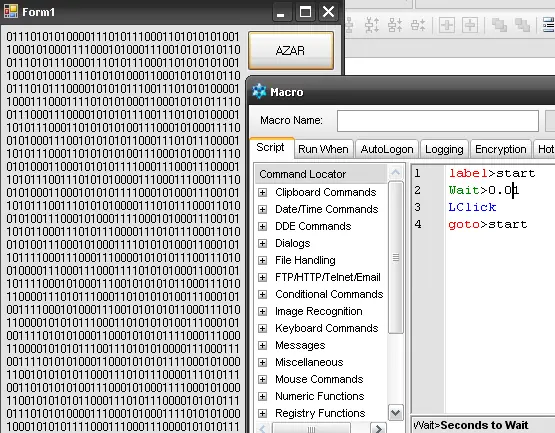The height and width of the screenshot is (433, 555).
Task: Click the AZAR button
Action: point(291,50)
